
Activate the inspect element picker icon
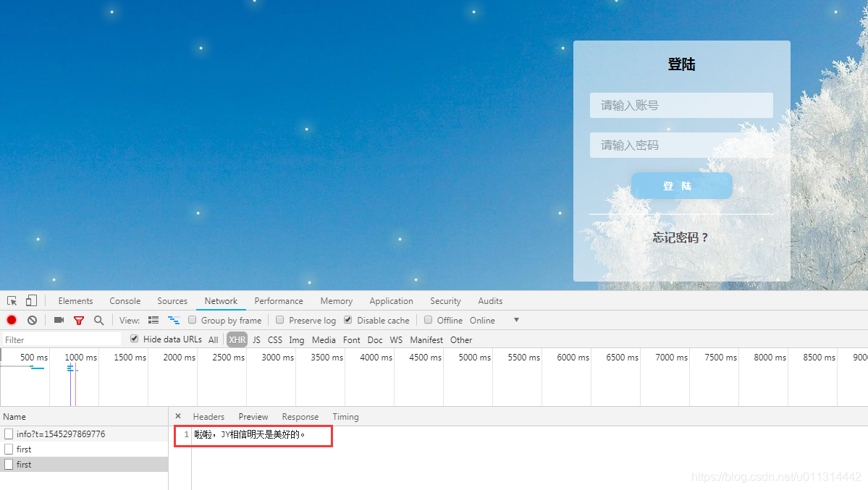[x=12, y=300]
